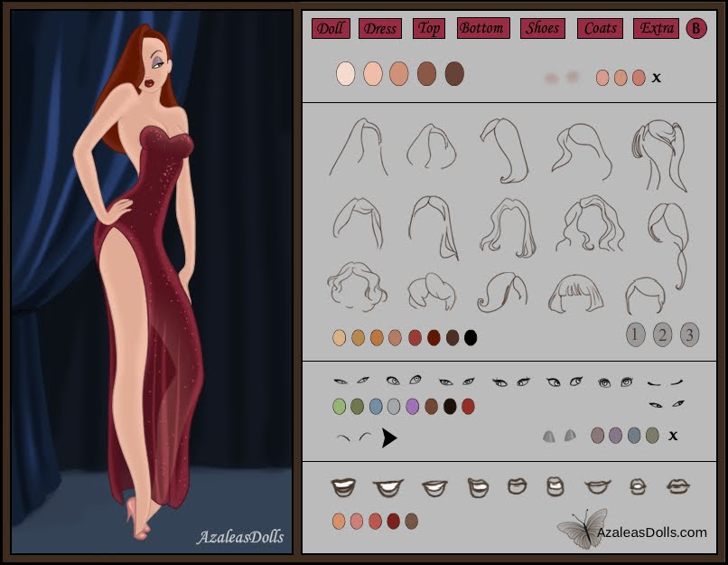The width and height of the screenshot is (728, 565).
Task: Click the doll preview image
Action: [152, 282]
